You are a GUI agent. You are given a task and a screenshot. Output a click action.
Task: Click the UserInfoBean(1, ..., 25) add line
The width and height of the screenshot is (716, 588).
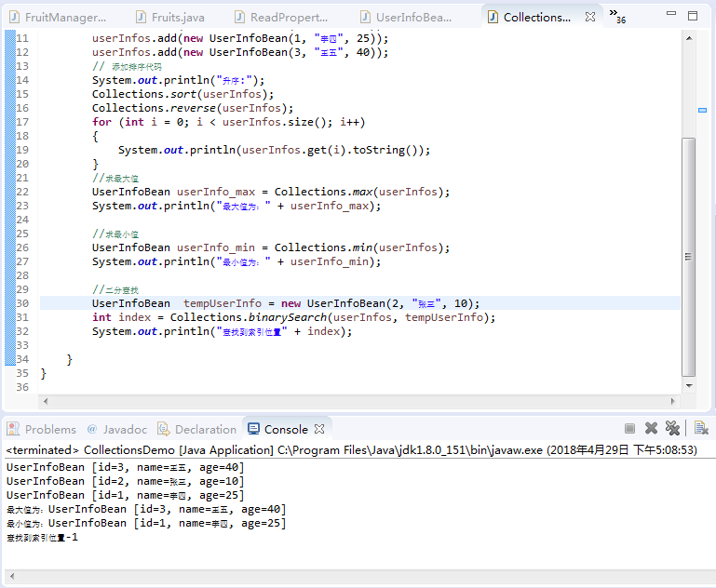240,38
